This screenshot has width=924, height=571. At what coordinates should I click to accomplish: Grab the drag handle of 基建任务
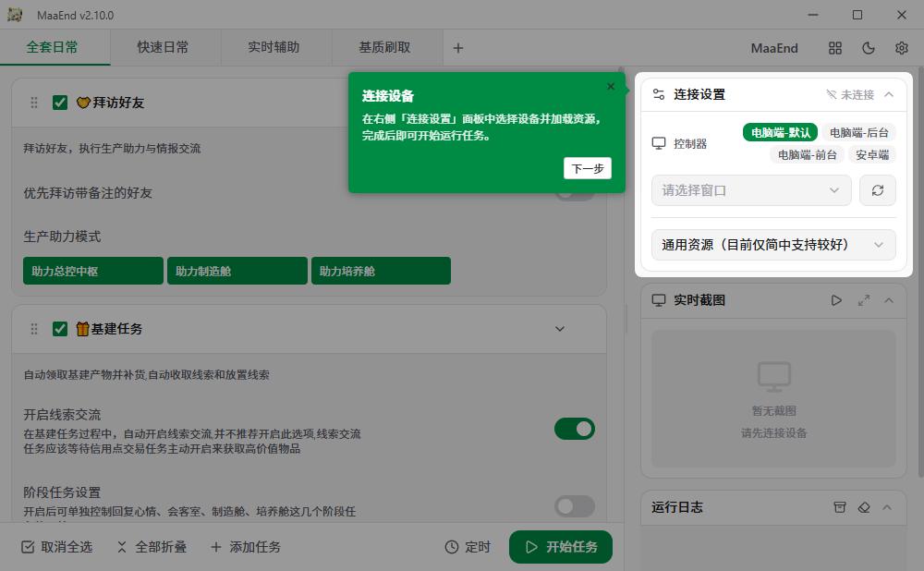click(x=34, y=329)
